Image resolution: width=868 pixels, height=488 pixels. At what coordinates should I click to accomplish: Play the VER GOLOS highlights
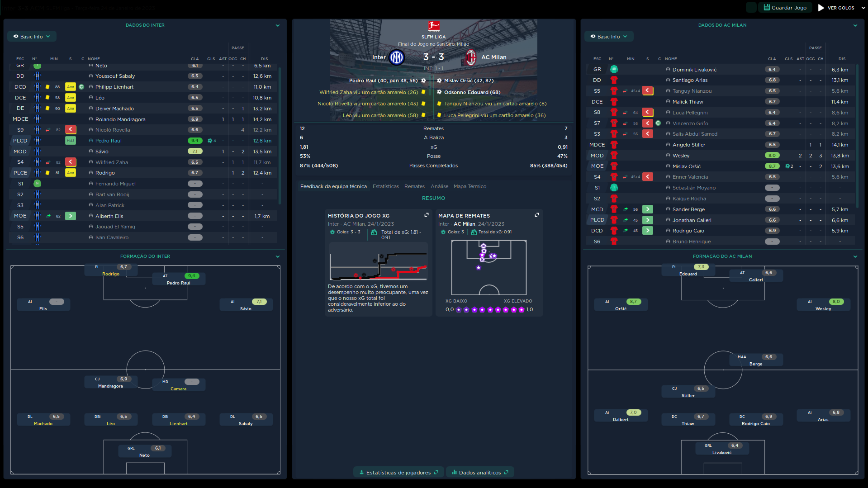point(836,8)
